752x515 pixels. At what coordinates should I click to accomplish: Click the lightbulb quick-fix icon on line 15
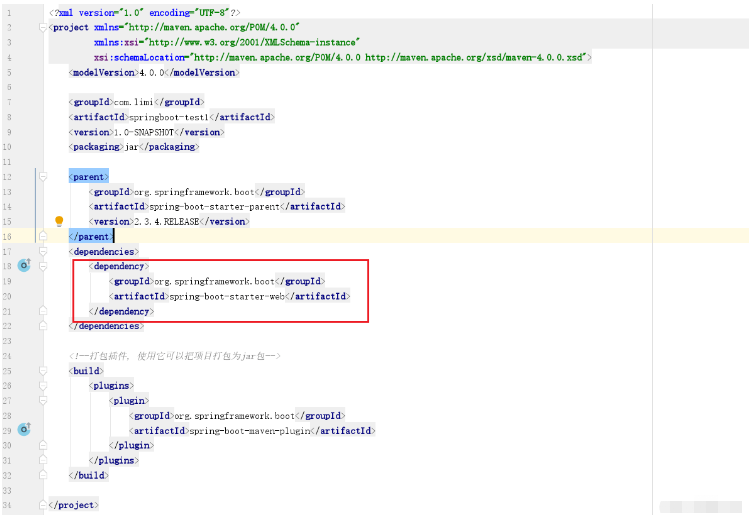click(59, 221)
